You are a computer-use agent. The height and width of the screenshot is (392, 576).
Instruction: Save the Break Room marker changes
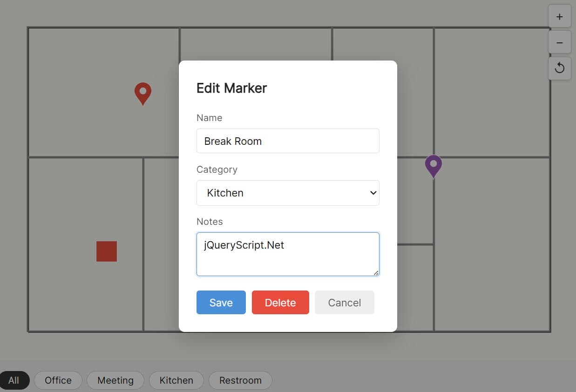(x=221, y=302)
